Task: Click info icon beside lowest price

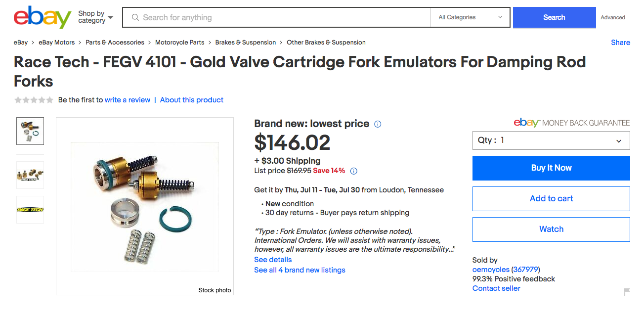Action: 378,124
